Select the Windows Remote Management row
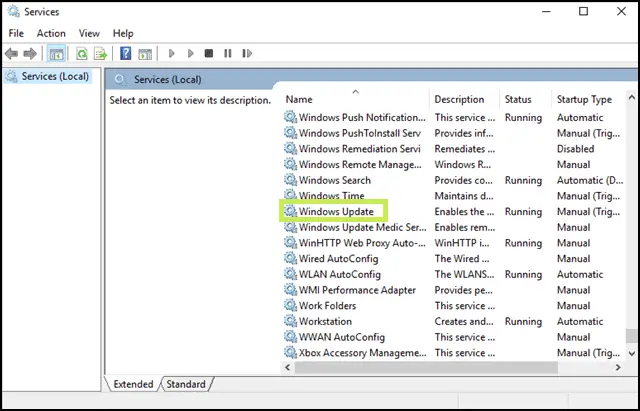Viewport: 640px width, 411px height. [x=453, y=164]
